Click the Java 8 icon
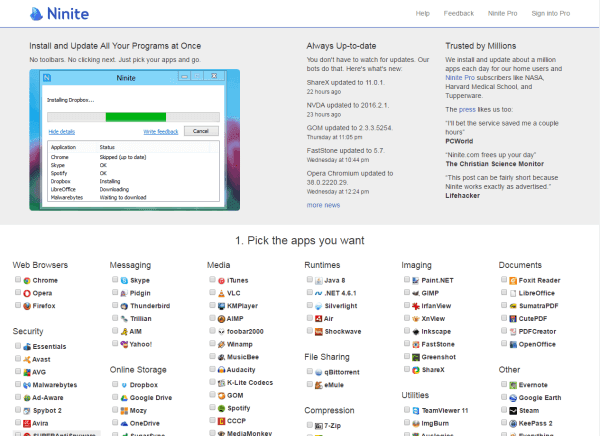Screen dimensions: 600x436 pyautogui.click(x=319, y=281)
